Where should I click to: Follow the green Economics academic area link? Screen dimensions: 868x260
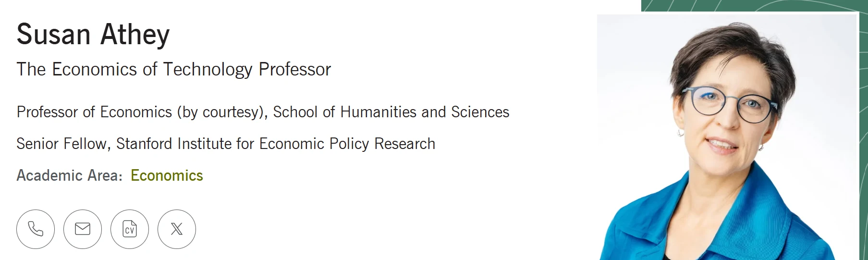167,175
